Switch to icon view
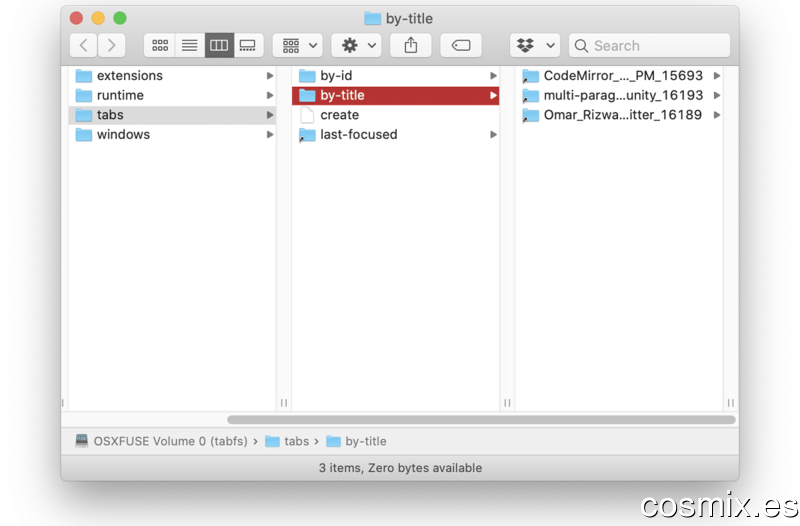 (160, 45)
